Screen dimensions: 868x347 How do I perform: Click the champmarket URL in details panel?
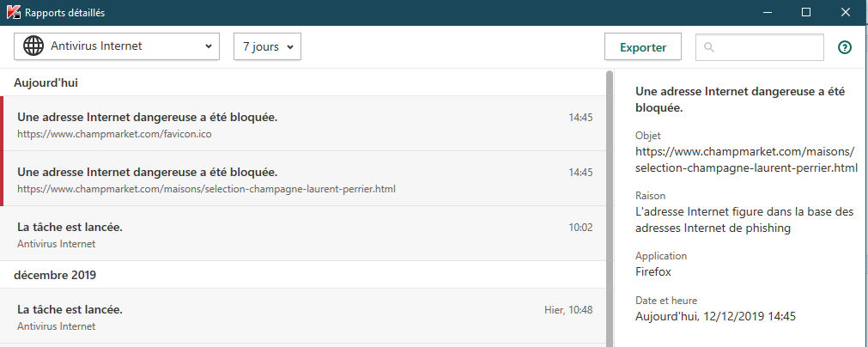coord(746,159)
